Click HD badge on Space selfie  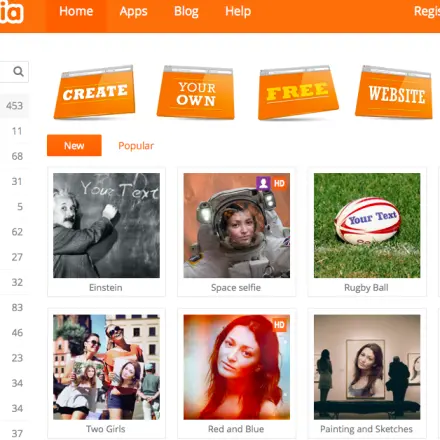click(x=279, y=183)
